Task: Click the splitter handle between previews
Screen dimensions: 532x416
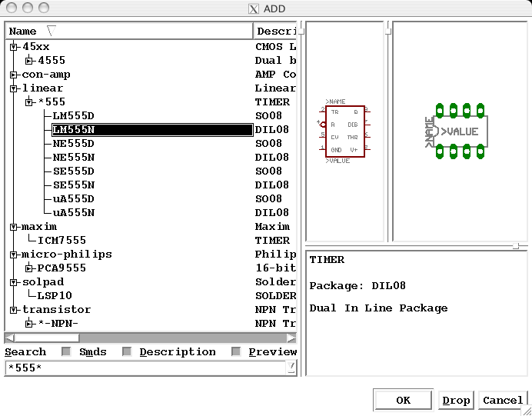Action: (x=388, y=32)
